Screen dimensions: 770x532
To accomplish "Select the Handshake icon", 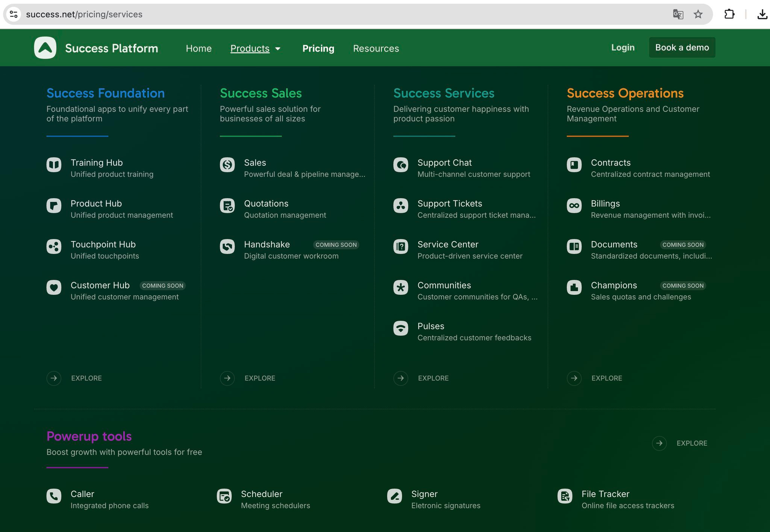I will pos(227,247).
